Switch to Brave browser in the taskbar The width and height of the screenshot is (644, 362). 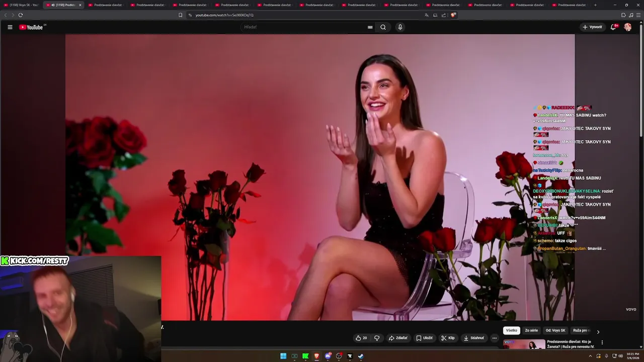point(316,356)
